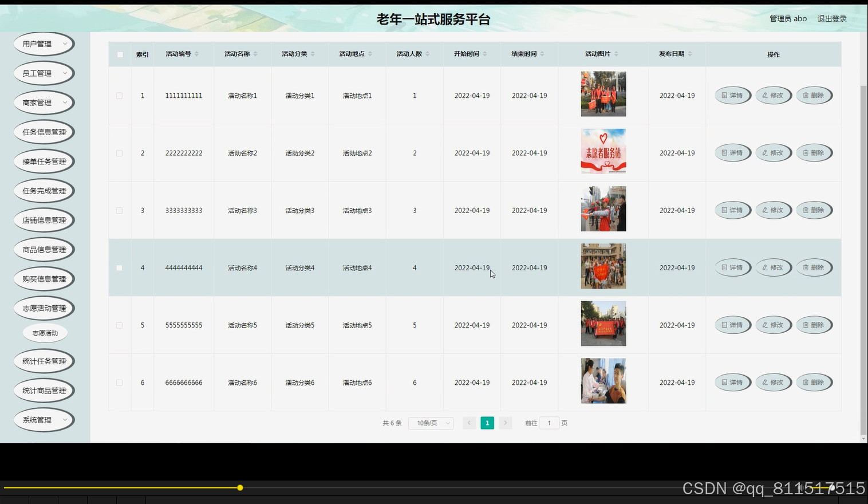Check the box for row 3333333333
The image size is (868, 504).
tap(119, 210)
